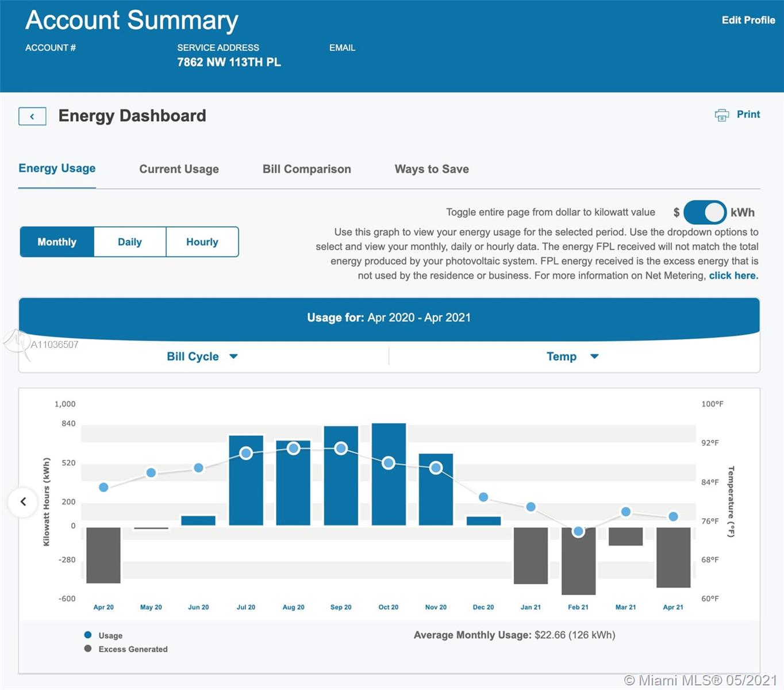
Task: Select the Daily view option
Action: (129, 242)
